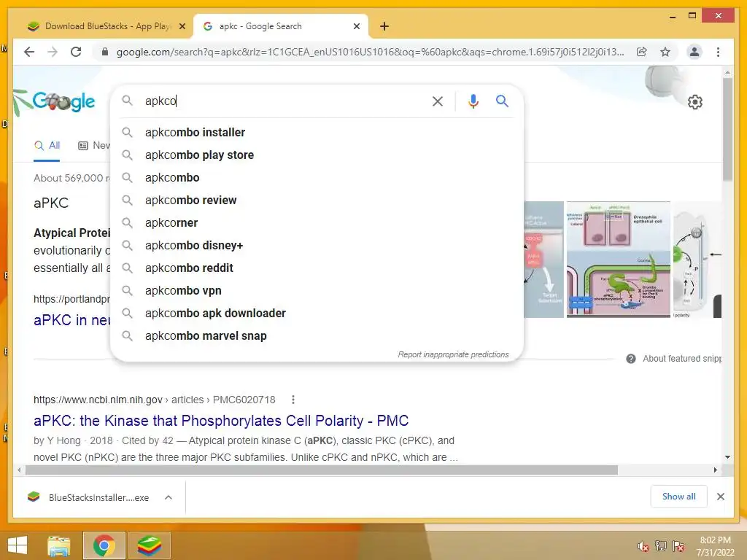Click the muted volume tray icon
The image size is (747, 560).
tap(643, 546)
